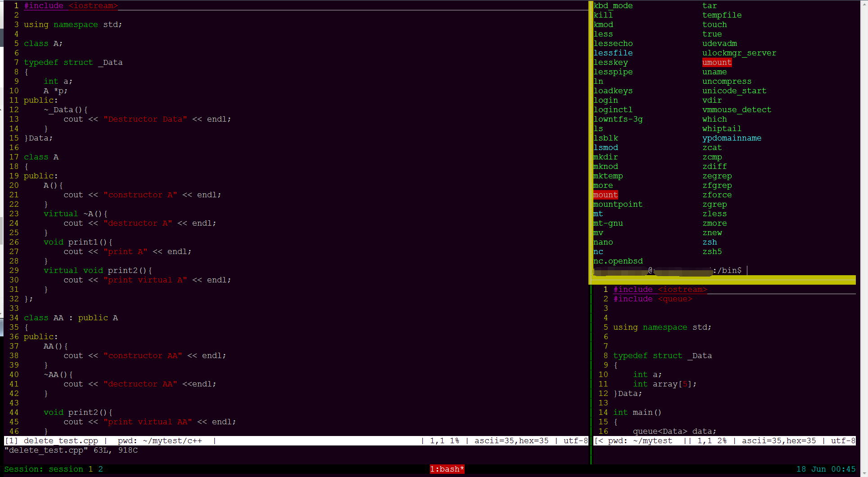
Task: Click the 'udevadm' file entry
Action: [x=719, y=43]
